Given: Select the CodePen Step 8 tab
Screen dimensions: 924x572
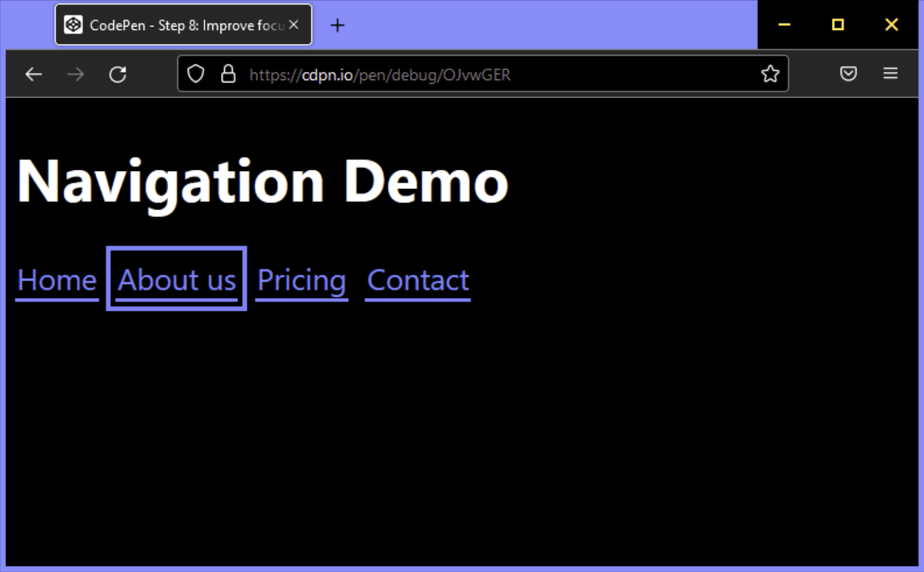Looking at the screenshot, I should [181, 25].
